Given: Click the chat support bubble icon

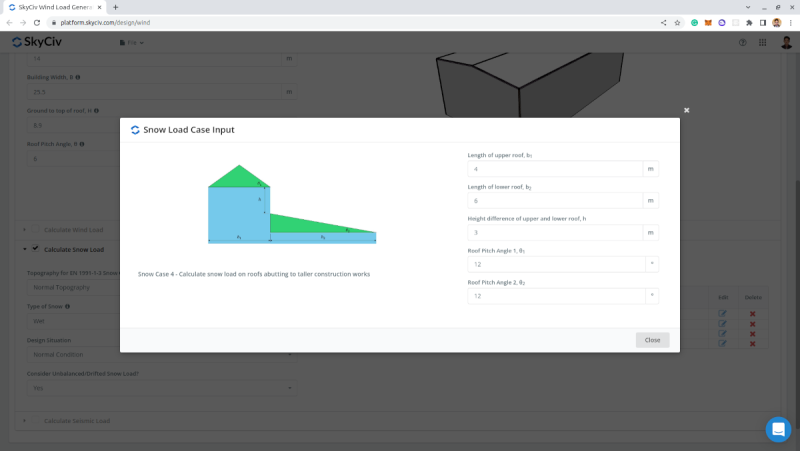Looking at the screenshot, I should [778, 429].
